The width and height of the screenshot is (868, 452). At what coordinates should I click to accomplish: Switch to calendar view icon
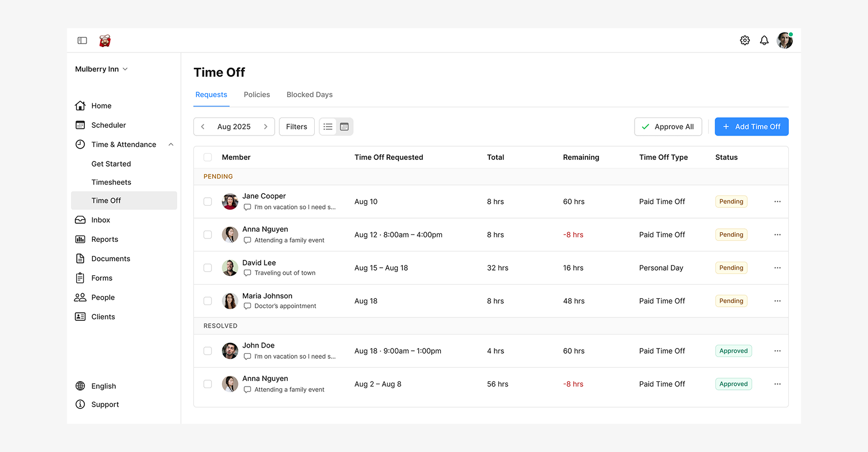(x=344, y=127)
